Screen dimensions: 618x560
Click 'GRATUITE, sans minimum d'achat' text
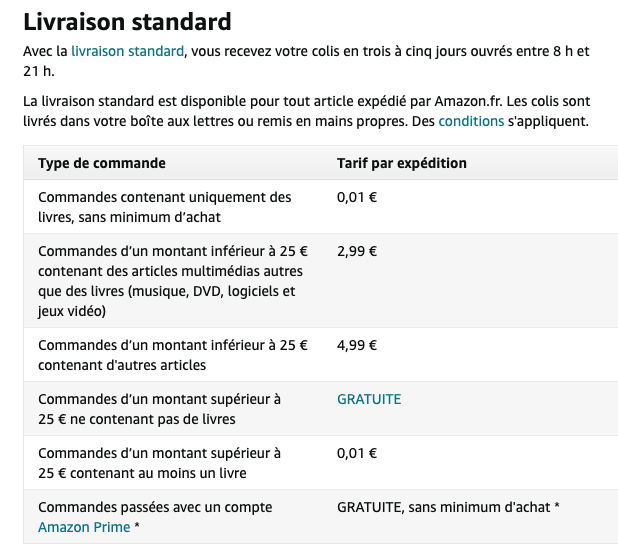point(448,507)
